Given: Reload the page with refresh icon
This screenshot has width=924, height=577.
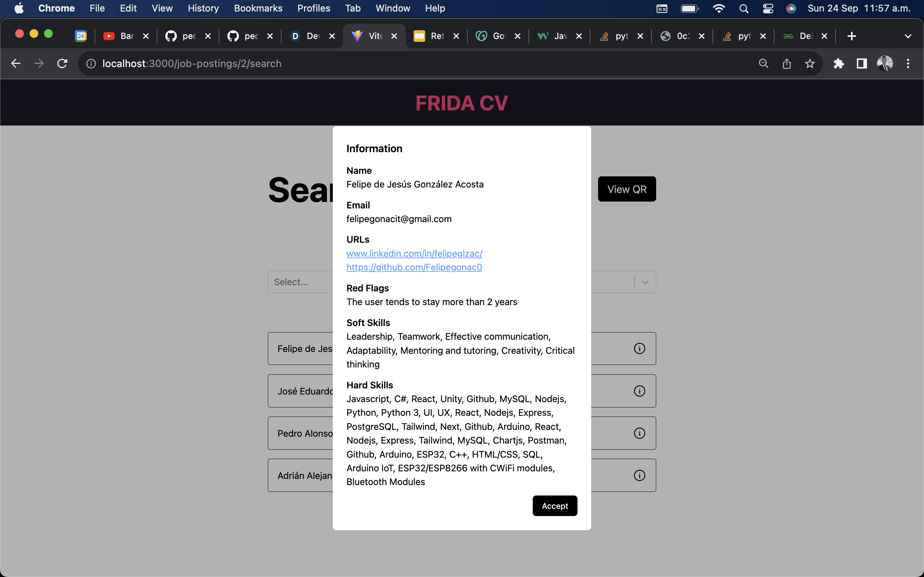Looking at the screenshot, I should [62, 63].
